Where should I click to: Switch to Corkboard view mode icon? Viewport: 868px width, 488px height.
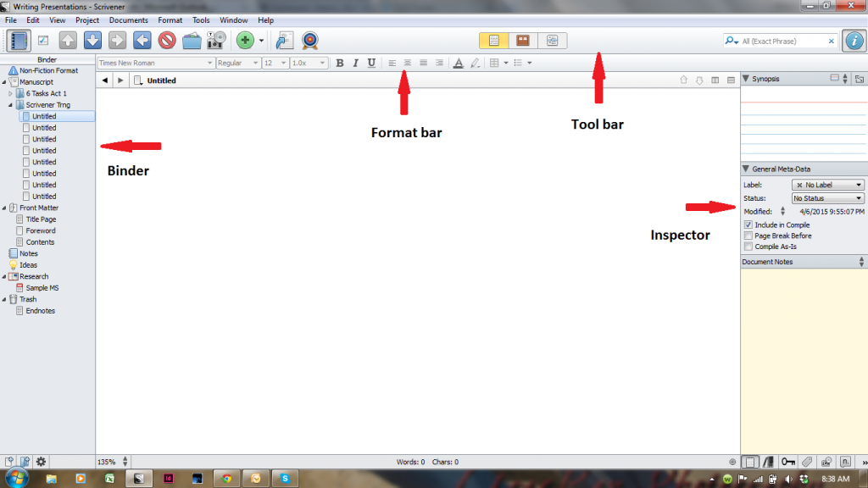point(522,41)
